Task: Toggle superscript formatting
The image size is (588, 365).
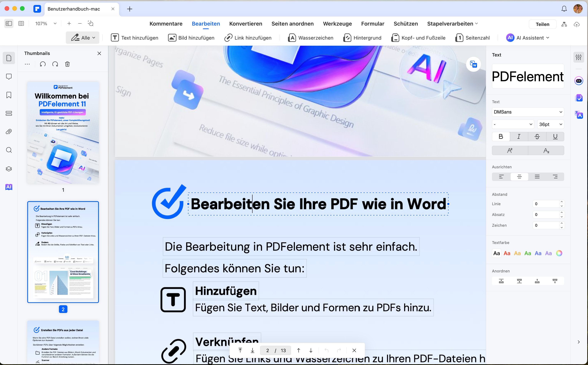Action: [510, 150]
